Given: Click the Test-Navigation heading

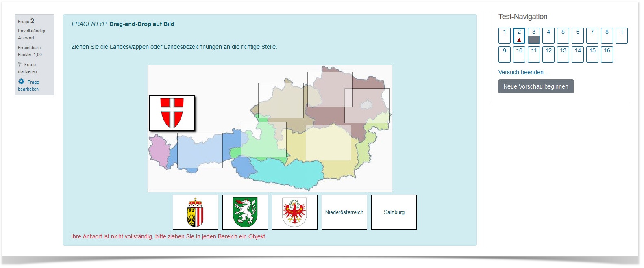Looking at the screenshot, I should tap(523, 17).
